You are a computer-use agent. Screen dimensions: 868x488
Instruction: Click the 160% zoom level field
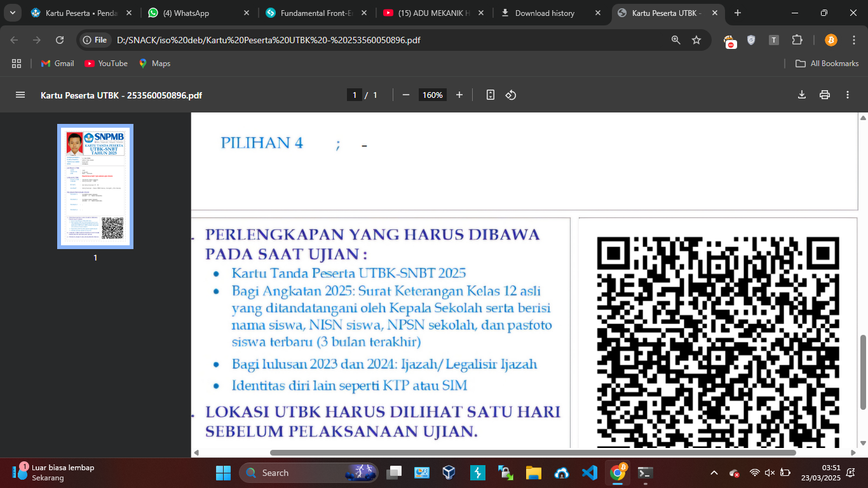(433, 95)
